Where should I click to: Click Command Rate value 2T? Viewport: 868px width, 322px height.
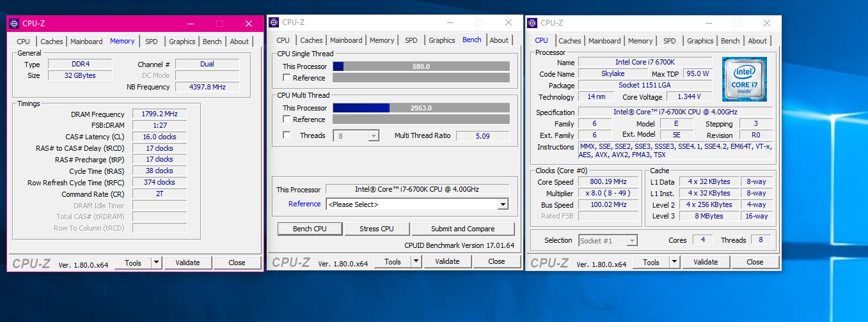pos(160,194)
